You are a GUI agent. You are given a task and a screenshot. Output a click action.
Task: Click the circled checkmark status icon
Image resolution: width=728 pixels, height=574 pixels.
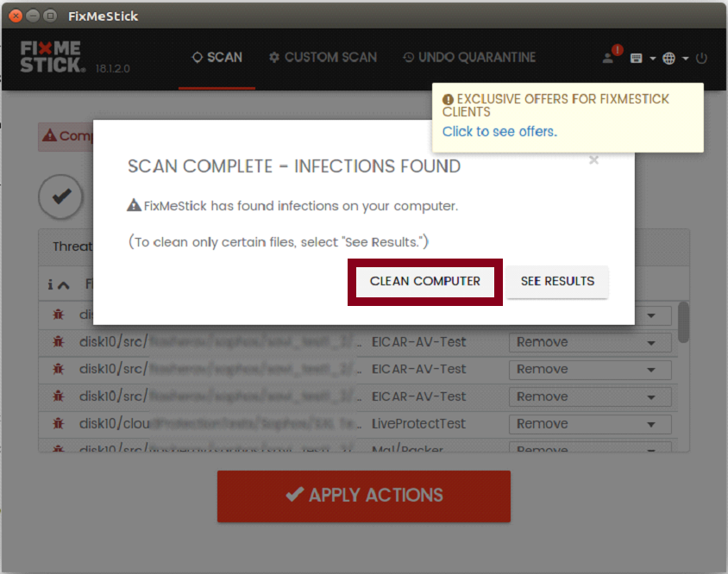click(x=61, y=197)
